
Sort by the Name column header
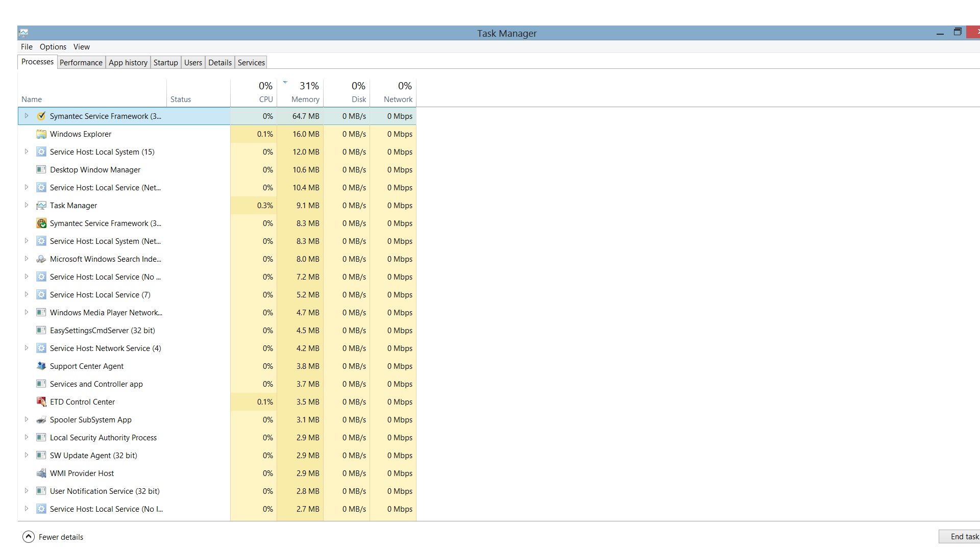point(92,93)
